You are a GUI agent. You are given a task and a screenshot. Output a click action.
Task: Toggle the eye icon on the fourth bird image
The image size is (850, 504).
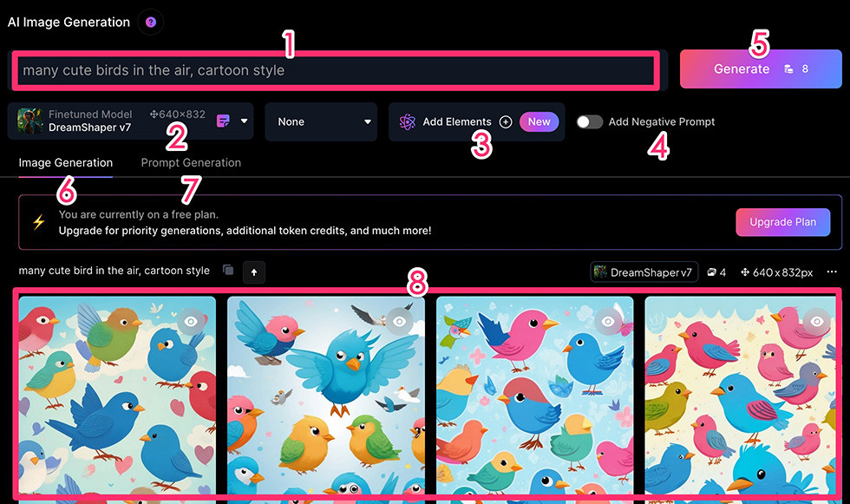816,321
